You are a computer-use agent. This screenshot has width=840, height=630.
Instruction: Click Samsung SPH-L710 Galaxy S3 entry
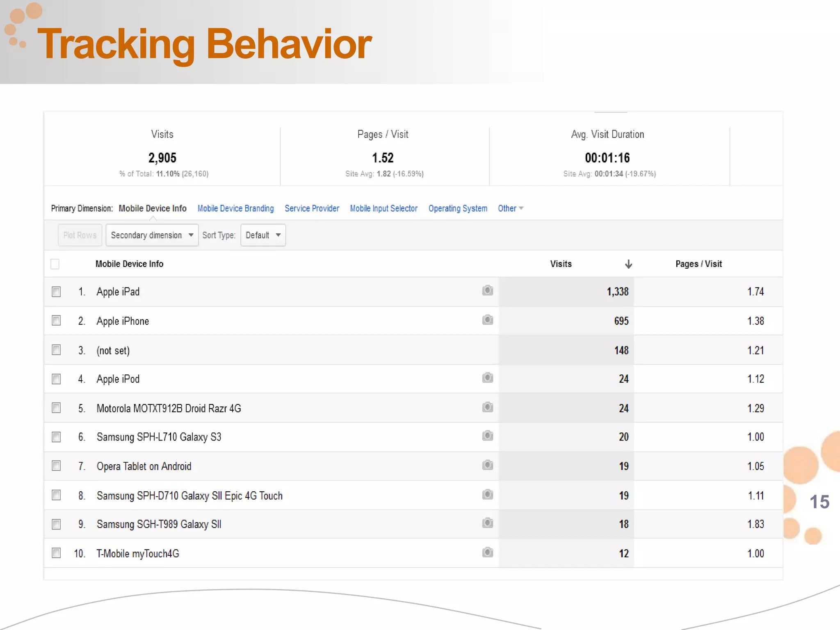159,437
